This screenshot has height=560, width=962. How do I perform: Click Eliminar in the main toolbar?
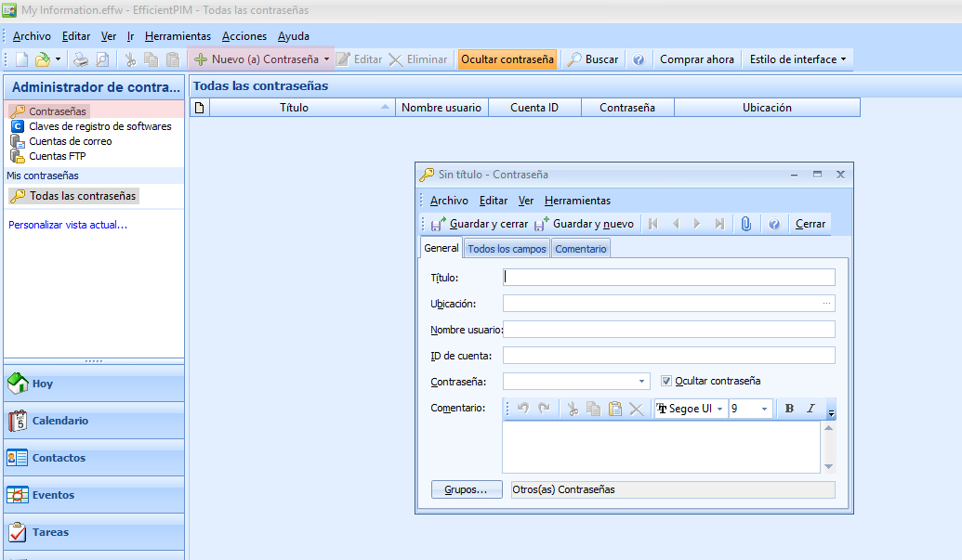coord(418,59)
